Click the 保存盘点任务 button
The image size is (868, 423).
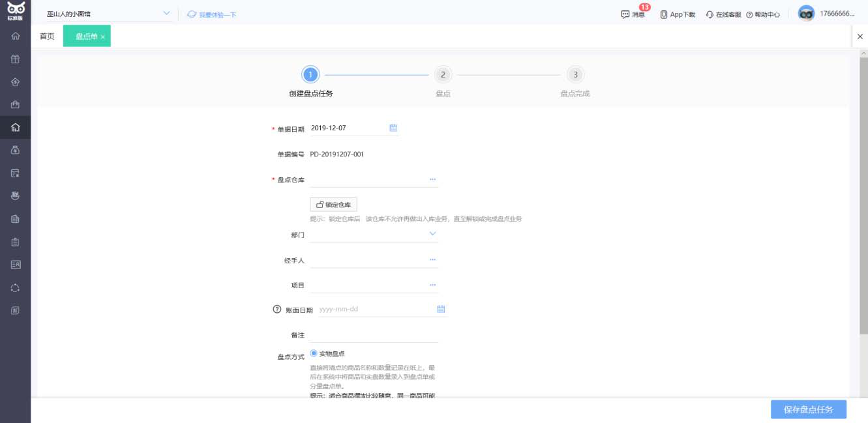click(808, 409)
